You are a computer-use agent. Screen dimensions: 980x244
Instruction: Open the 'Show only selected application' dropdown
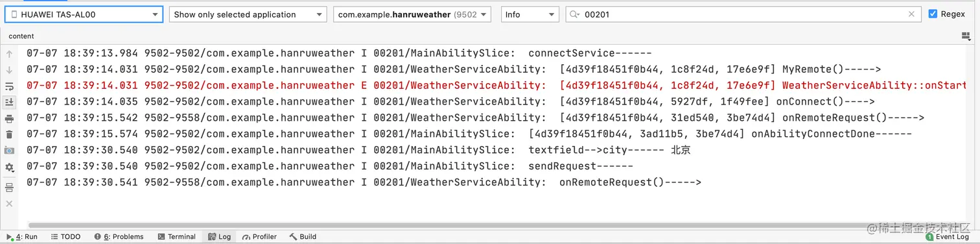(248, 14)
